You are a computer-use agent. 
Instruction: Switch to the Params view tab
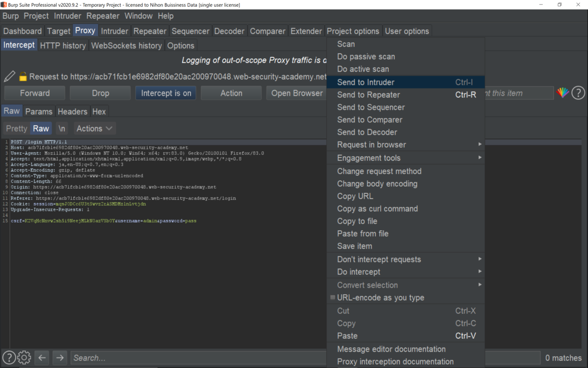click(x=39, y=111)
